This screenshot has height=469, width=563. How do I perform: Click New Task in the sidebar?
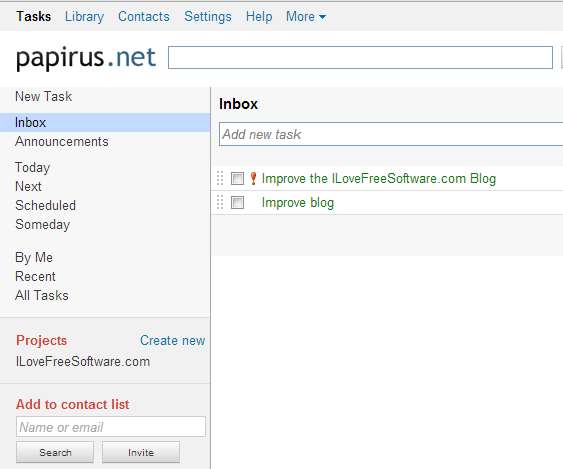pos(43,96)
